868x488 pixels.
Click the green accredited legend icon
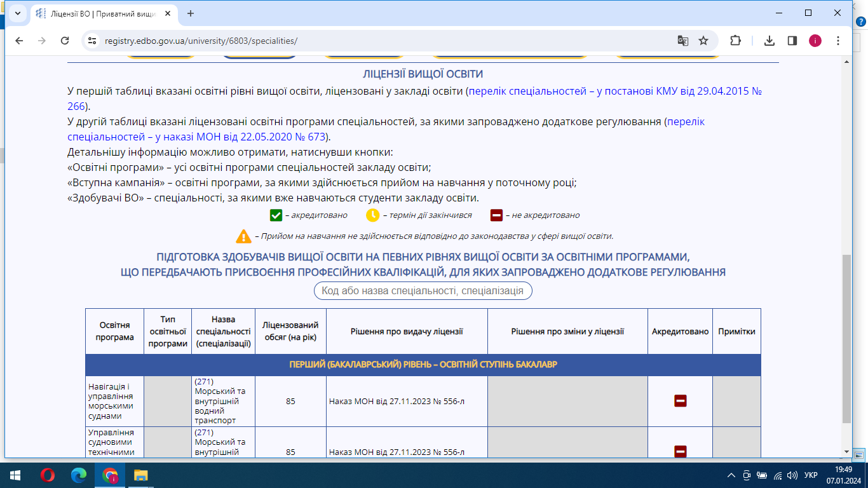coord(276,215)
